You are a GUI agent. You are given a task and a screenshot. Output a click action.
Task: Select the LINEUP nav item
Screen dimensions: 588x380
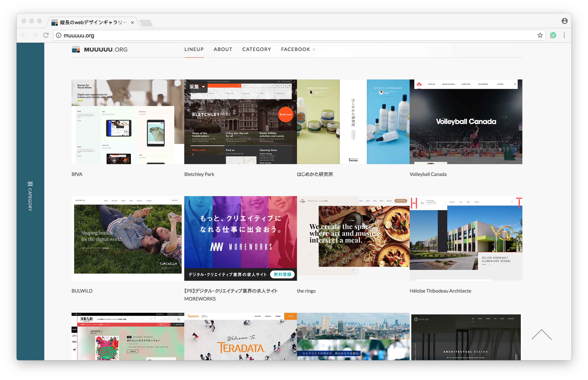tap(194, 49)
